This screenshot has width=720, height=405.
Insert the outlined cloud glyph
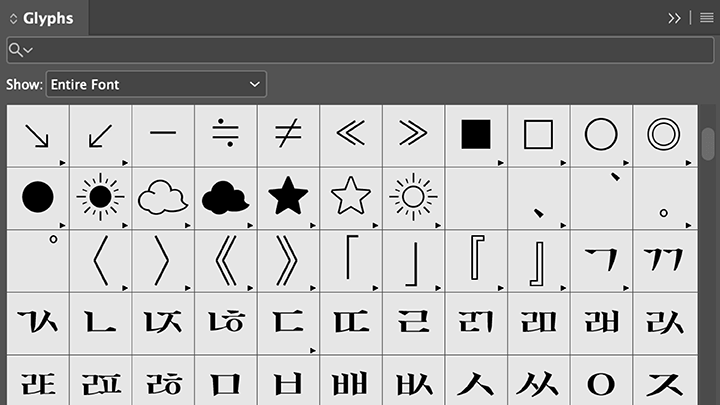click(163, 198)
